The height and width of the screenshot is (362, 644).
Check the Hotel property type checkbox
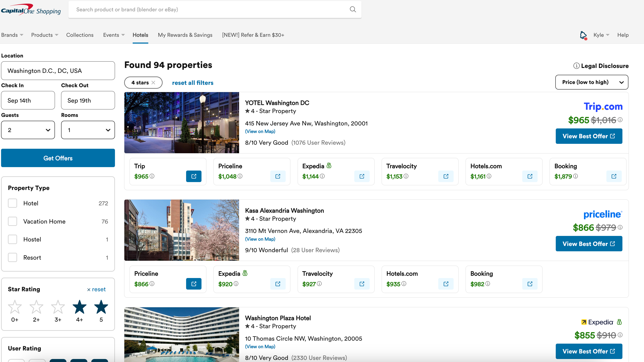tap(13, 203)
